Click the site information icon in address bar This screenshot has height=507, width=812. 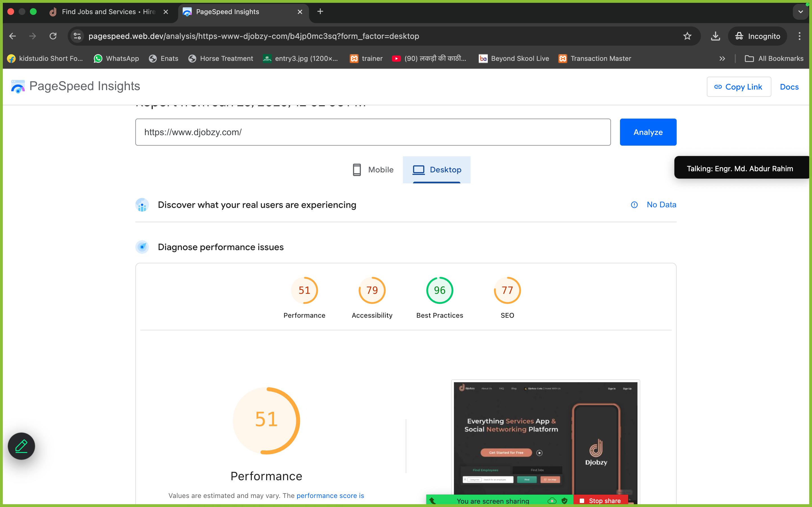click(78, 36)
